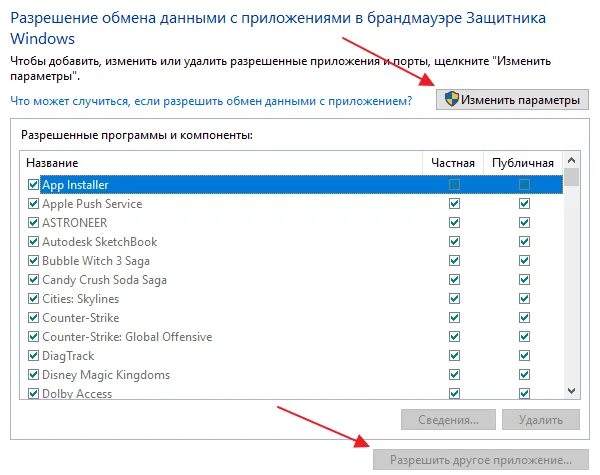Select the Disney Magic Kingdoms row text
Screen dimensions: 600x475
106,375
